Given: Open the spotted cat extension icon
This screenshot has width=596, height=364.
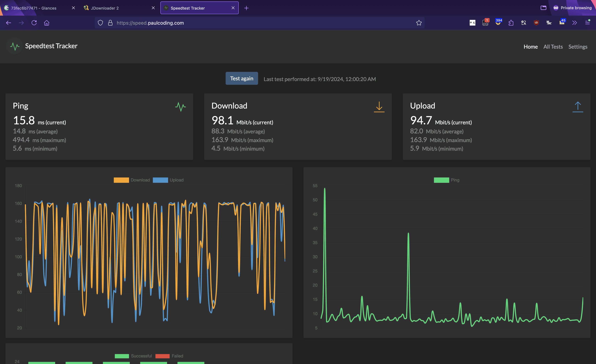Looking at the screenshot, I should pos(549,23).
